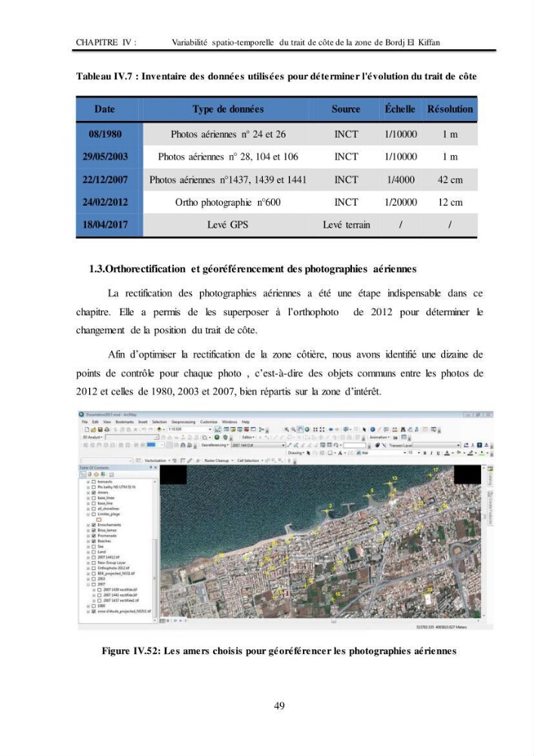Click the New Map File icon
The height and width of the screenshot is (756, 534).
tap(87, 429)
